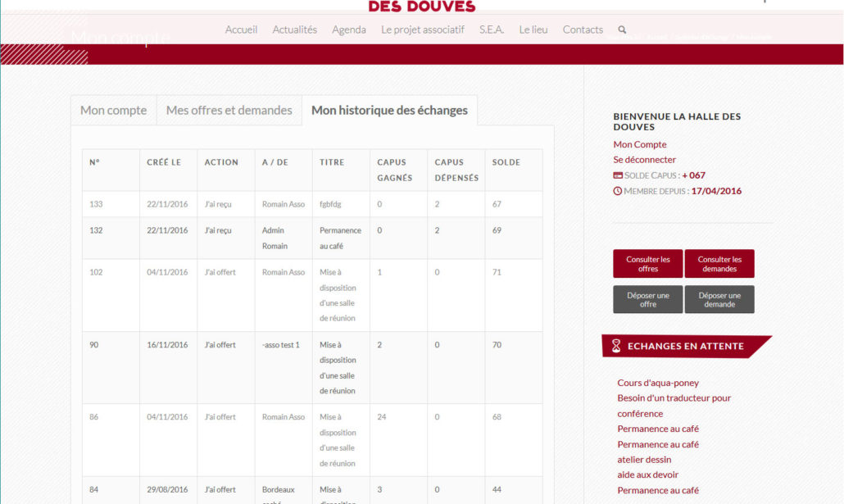Screen dimensions: 844x504
Task: Open the aide aux devoir link
Action: pos(647,474)
